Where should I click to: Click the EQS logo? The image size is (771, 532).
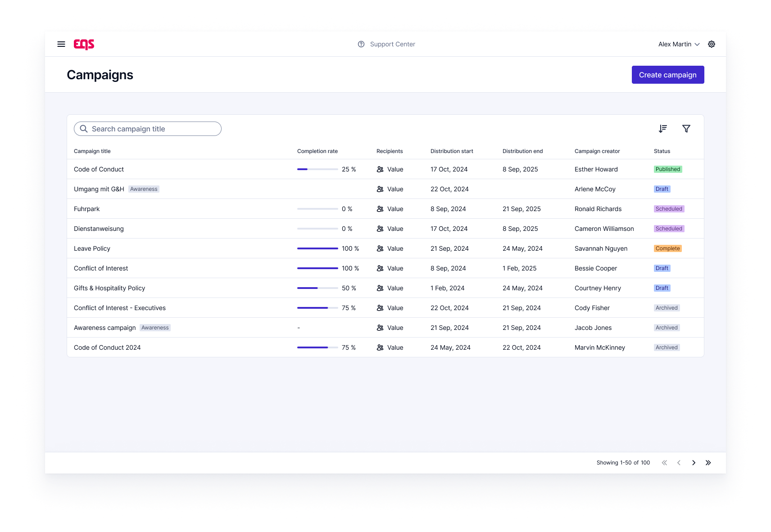84,44
